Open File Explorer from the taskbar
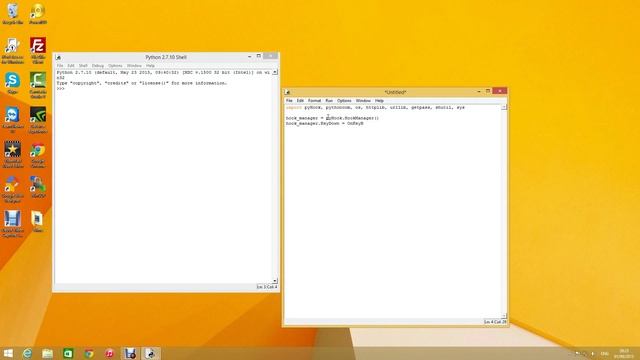Viewport: 640px width, 360px height. 48,353
